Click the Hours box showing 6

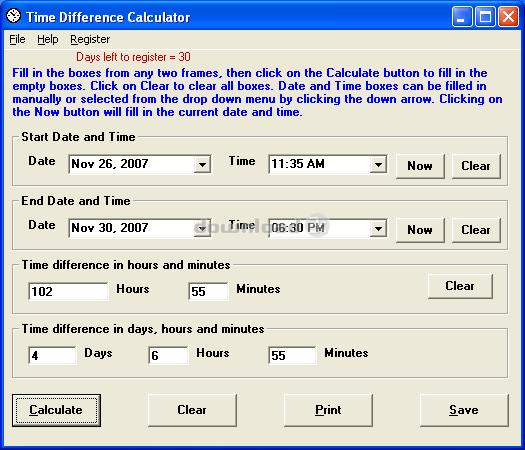(x=168, y=355)
